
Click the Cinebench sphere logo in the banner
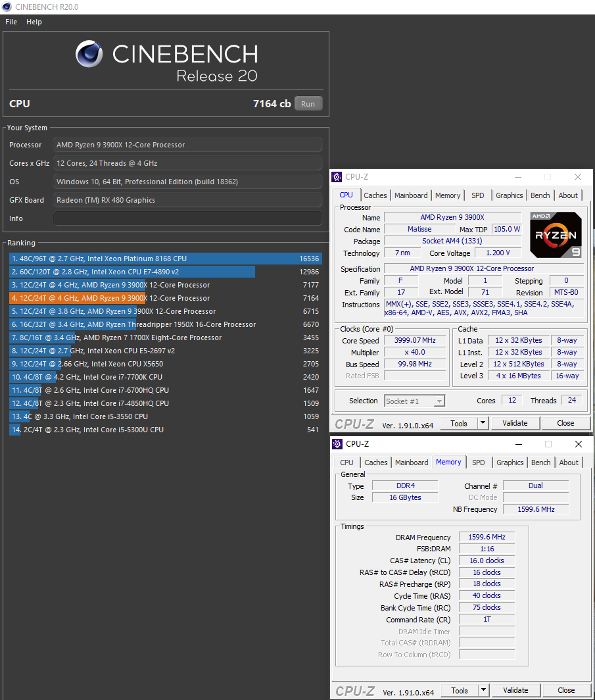89,54
